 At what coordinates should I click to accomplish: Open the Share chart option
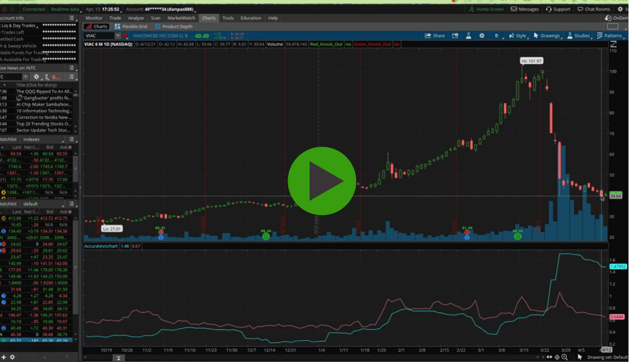tap(435, 36)
